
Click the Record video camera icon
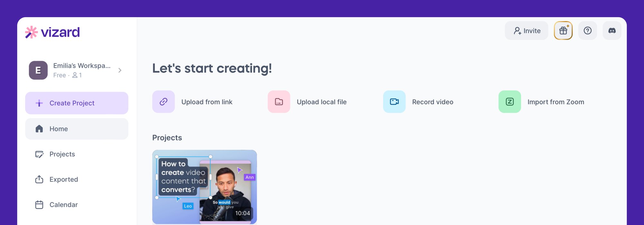(x=394, y=102)
